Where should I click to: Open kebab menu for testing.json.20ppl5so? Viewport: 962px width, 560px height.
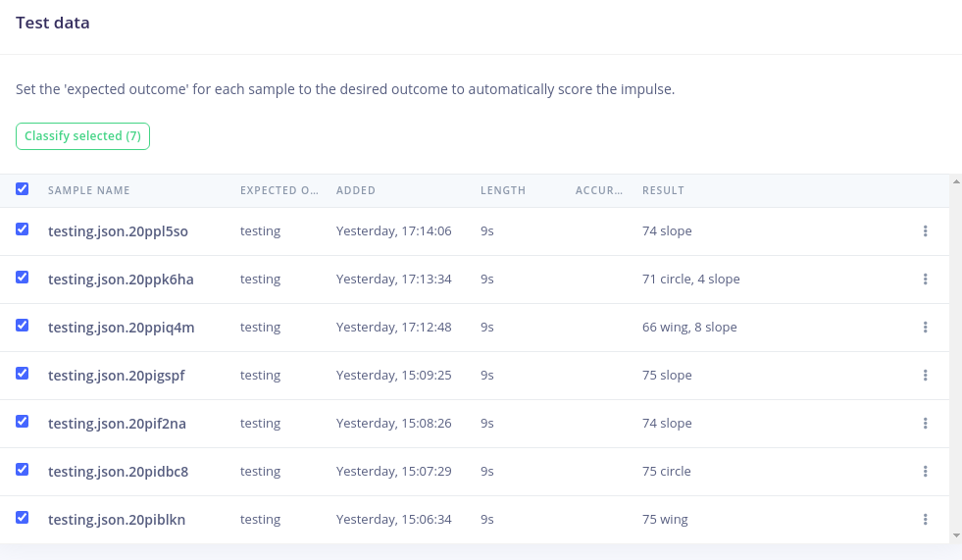pos(925,231)
